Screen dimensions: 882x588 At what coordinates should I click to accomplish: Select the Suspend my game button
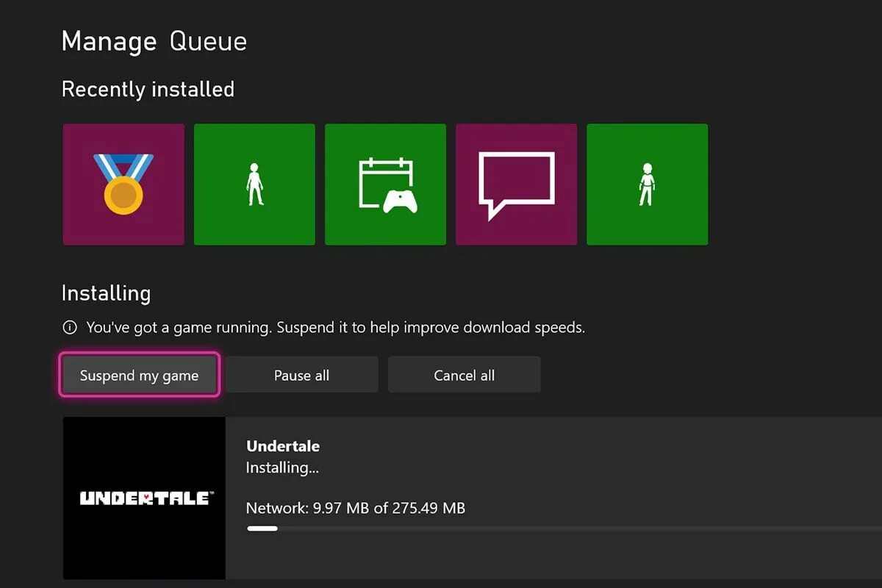[x=140, y=376]
